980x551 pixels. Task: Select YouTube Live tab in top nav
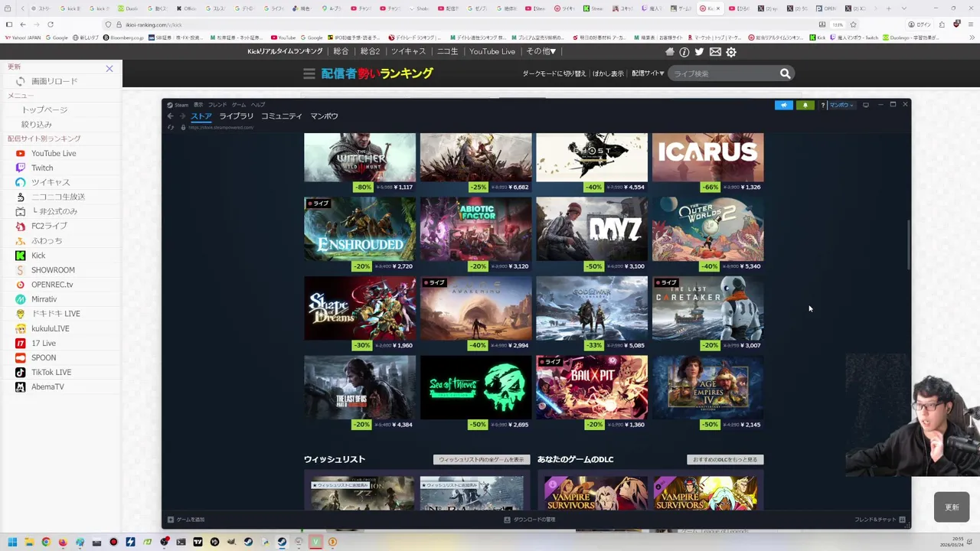pos(492,51)
